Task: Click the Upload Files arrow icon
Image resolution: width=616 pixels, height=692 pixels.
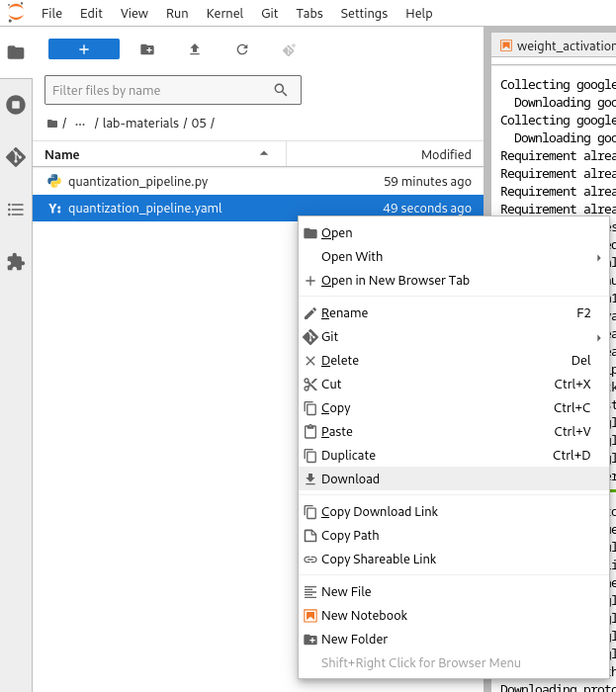Action: click(x=195, y=49)
